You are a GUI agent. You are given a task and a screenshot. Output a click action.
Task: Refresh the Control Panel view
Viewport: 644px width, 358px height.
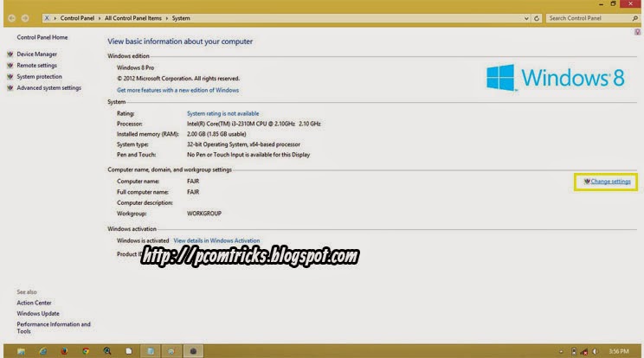click(537, 18)
